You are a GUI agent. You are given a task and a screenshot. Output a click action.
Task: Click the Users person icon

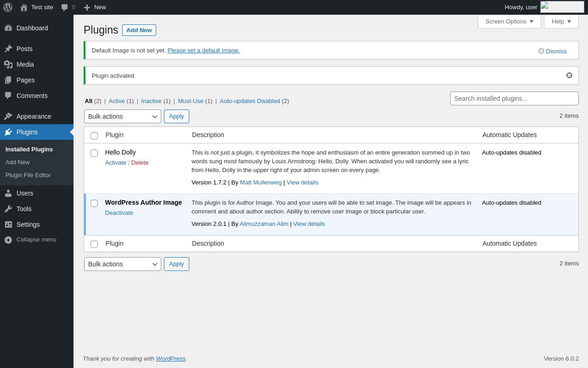pos(8,193)
